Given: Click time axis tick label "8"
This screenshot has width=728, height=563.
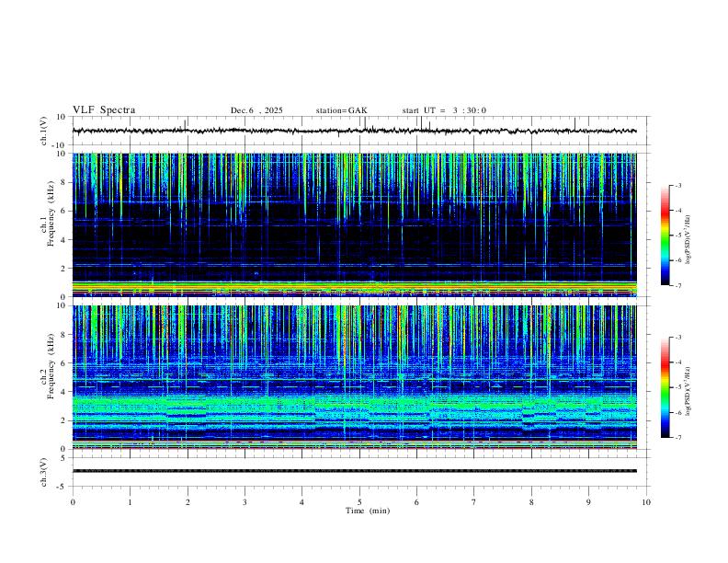Looking at the screenshot, I should [531, 502].
